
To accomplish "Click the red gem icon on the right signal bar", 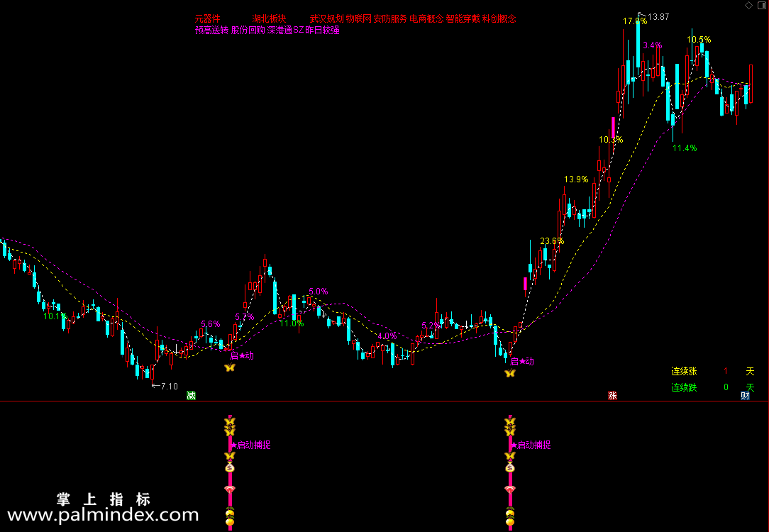I will pos(510,489).
